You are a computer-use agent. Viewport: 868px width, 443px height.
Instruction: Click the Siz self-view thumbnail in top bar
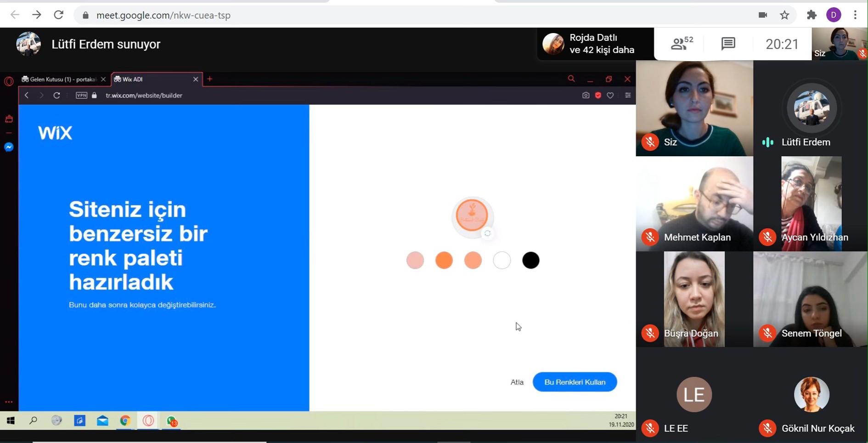tap(840, 44)
